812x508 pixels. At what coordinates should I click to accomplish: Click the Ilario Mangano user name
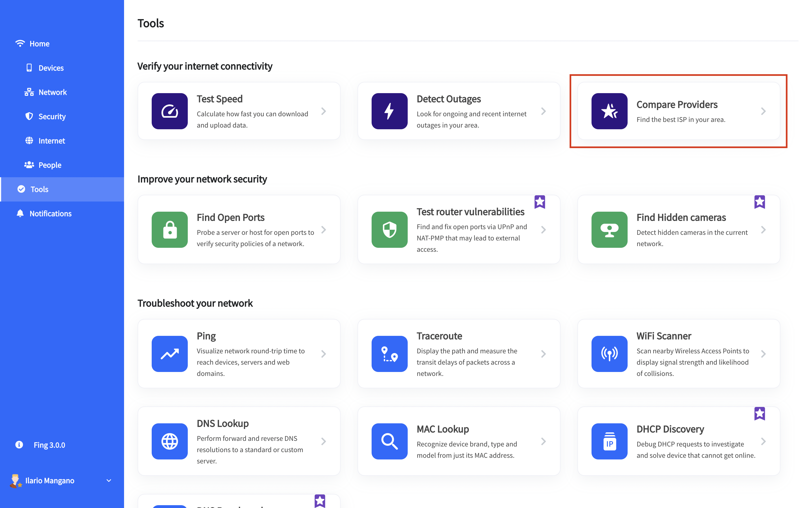[50, 480]
